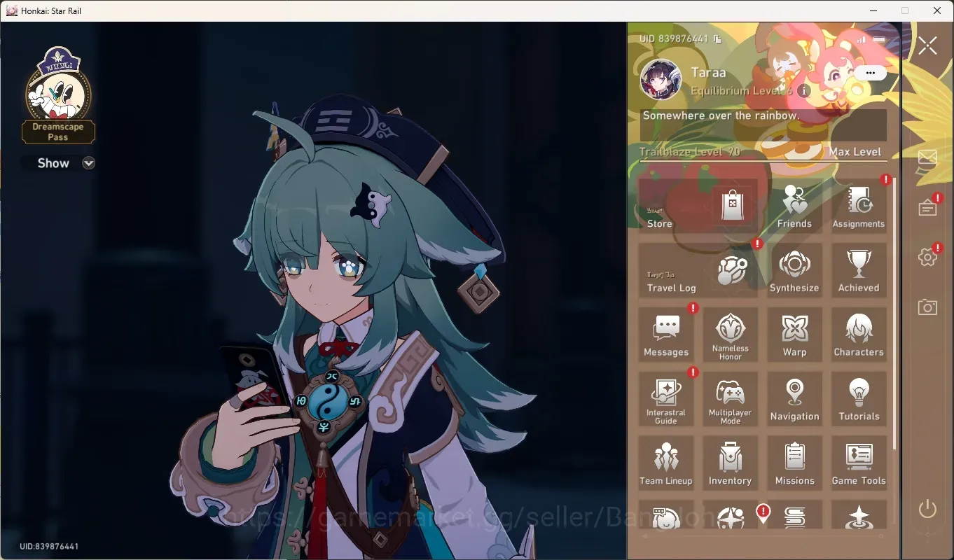Click the star globe icon tile
Screen dimensions: 954x560
coord(731,515)
